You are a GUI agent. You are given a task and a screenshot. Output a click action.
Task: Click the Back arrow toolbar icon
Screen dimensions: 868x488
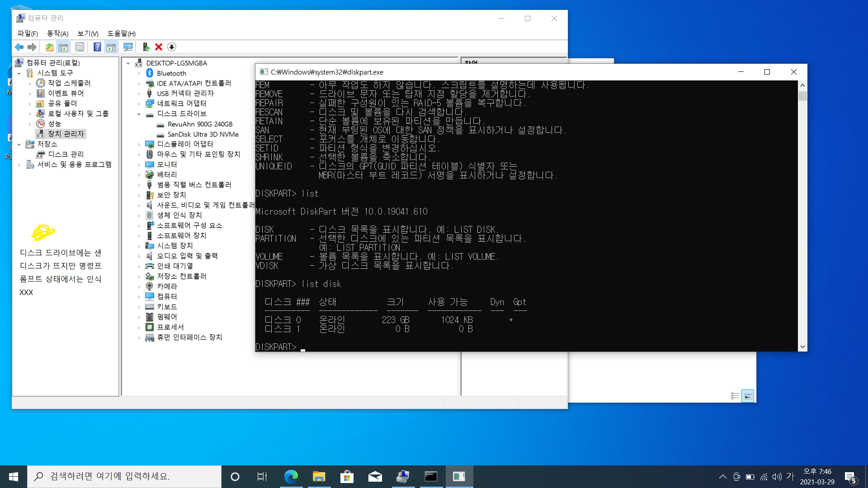coord(19,47)
